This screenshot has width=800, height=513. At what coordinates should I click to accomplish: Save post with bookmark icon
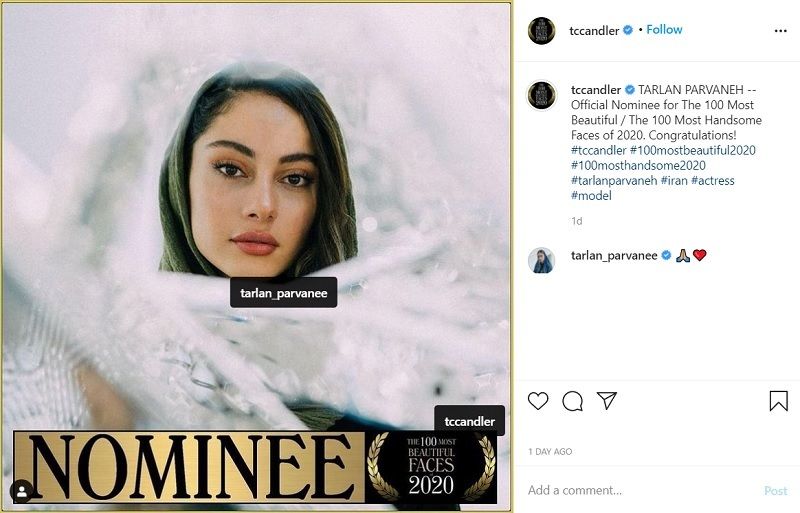[x=778, y=401]
